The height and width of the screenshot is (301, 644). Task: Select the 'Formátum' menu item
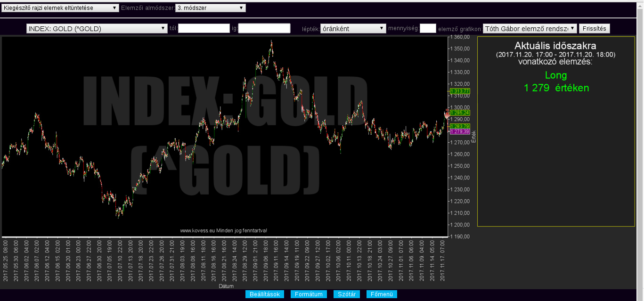pyautogui.click(x=309, y=294)
